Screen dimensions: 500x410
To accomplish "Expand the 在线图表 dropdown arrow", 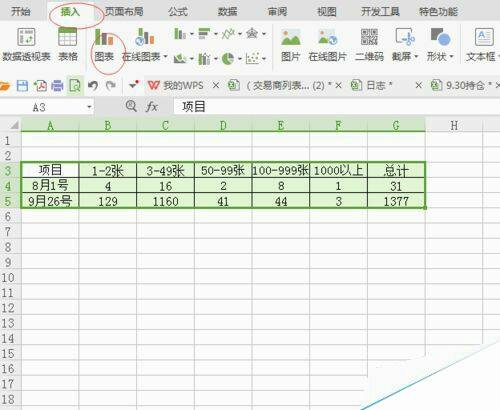I will 165,57.
